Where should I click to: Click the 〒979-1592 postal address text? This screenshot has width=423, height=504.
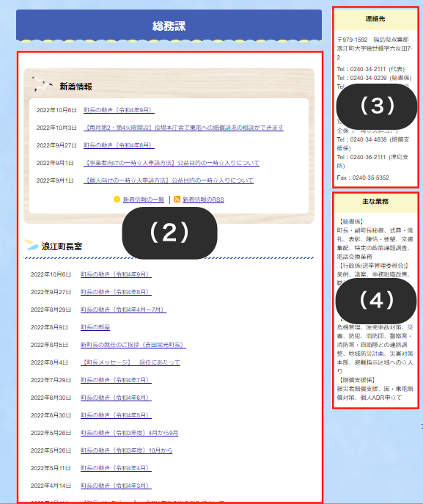point(375,48)
